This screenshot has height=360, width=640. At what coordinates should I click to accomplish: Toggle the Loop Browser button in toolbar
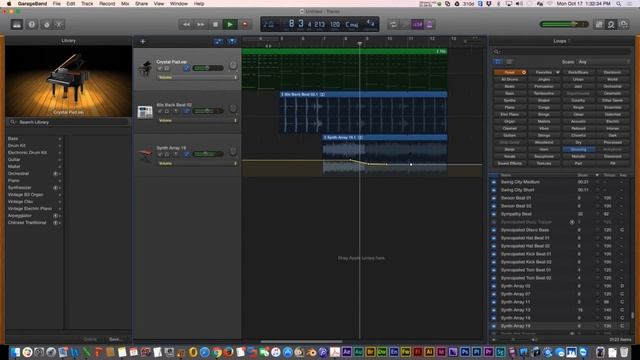(x=611, y=24)
